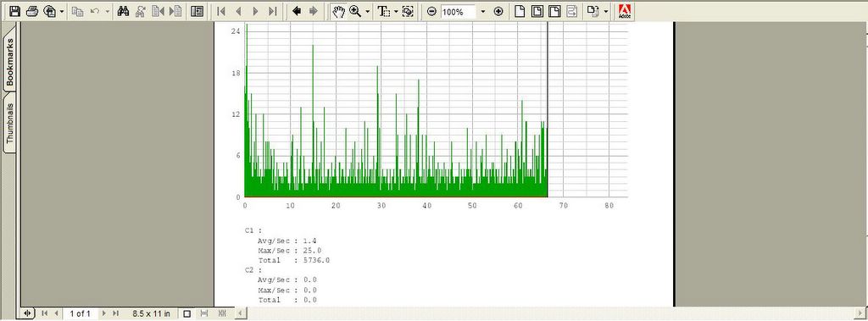Edit the 100% zoom percentage field

click(x=459, y=12)
